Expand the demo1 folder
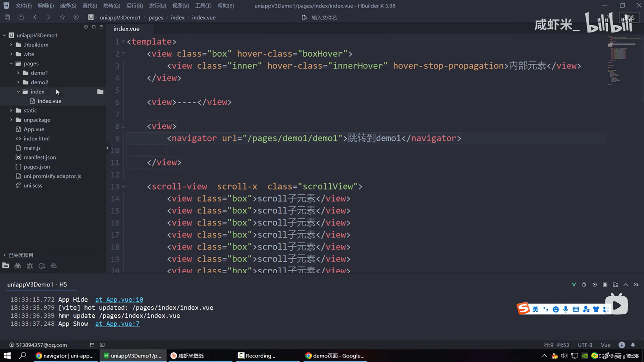The width and height of the screenshot is (644, 362). (x=18, y=73)
